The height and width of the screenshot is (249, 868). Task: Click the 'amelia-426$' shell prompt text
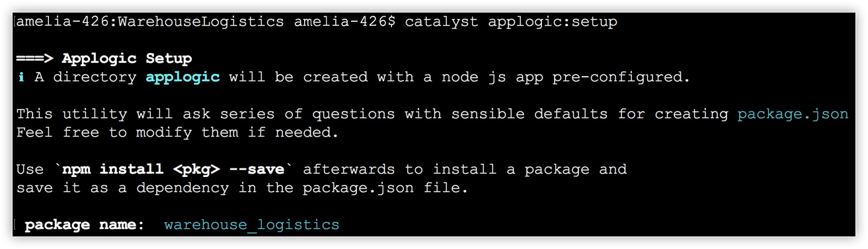pyautogui.click(x=344, y=22)
